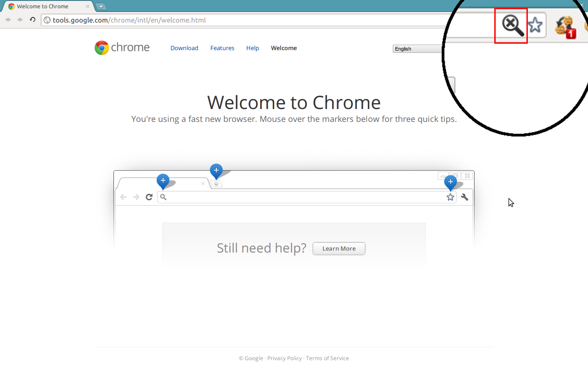Go back using the browser back arrow
Viewport: 588px width, 368px height.
coord(8,20)
